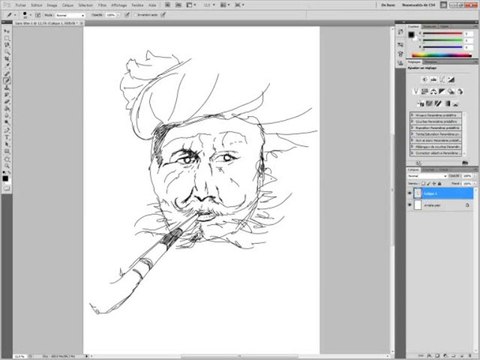Screen dimensions: 480x360
Task: Add a Gradient Map adjustment
Action: click(x=447, y=104)
